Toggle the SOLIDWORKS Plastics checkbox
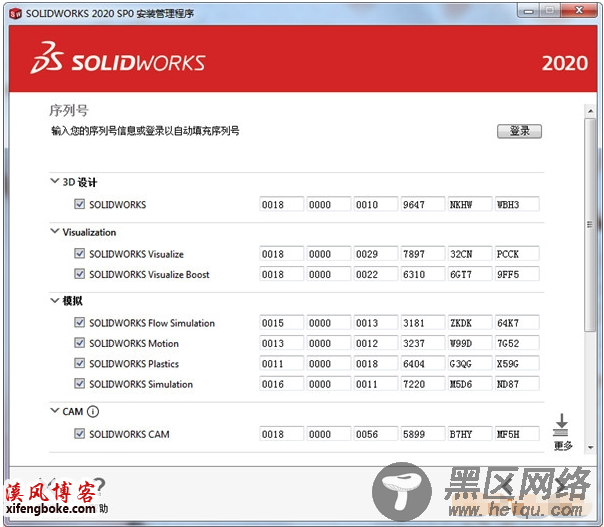Viewport: 604px width, 527px height. coord(80,364)
